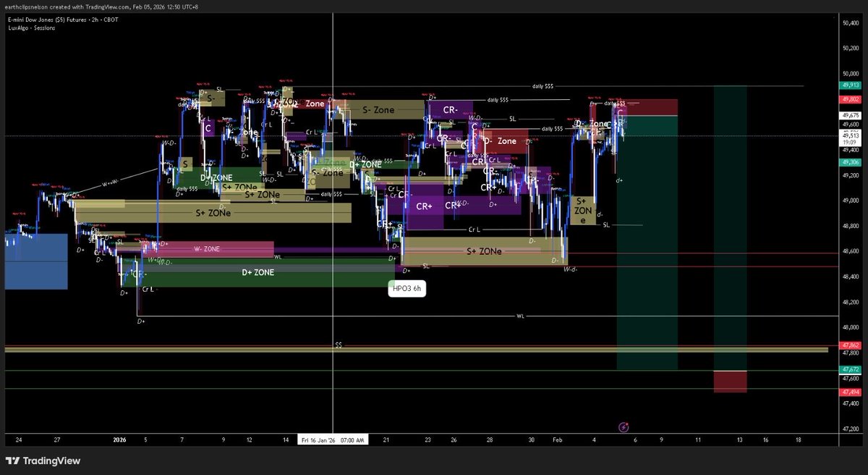Select the purple CR- box at the top
This screenshot has width=868, height=475.
(451, 110)
